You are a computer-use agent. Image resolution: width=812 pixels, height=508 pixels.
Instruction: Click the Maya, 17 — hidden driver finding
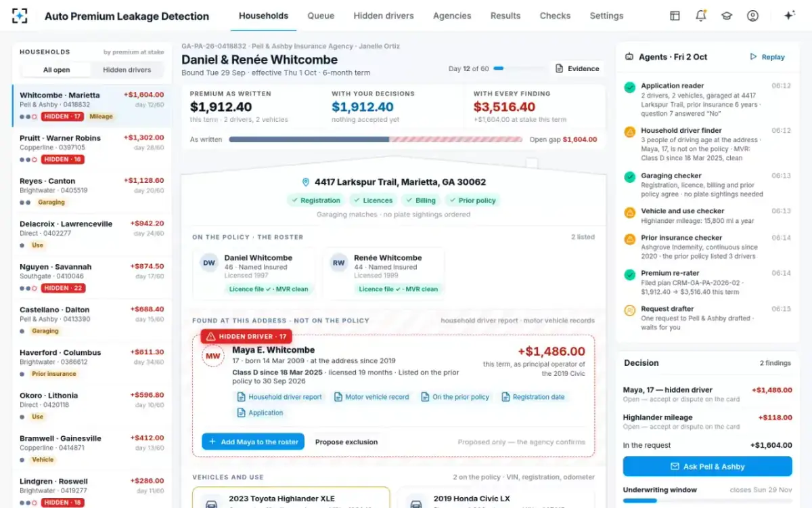[707, 394]
